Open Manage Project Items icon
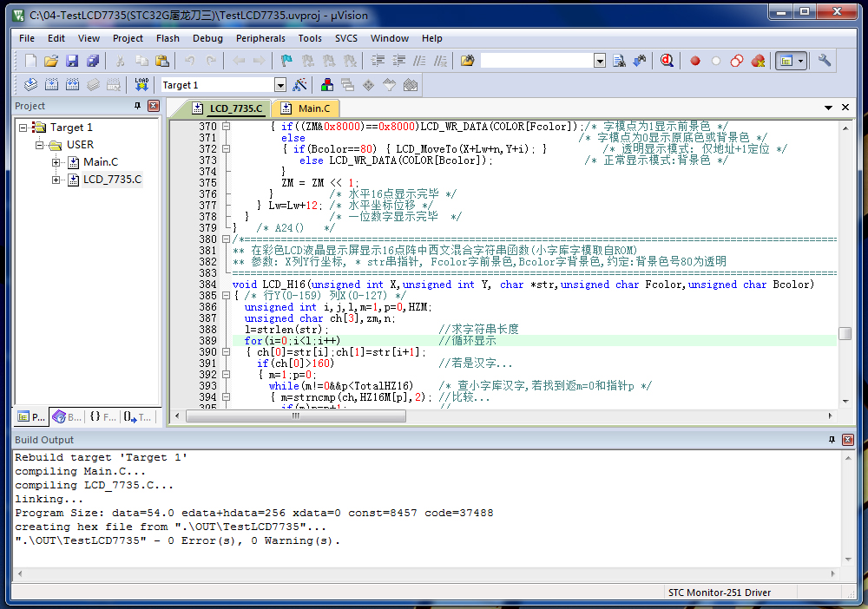Screen dimensions: 868x609 pos(327,85)
